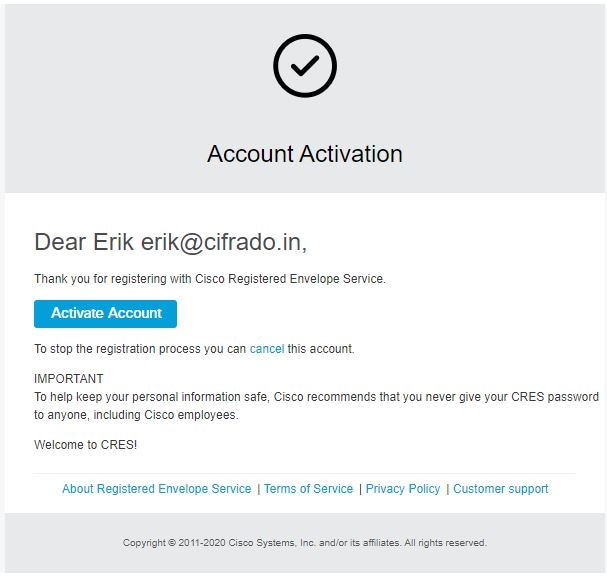Open the Customer support link

[500, 489]
